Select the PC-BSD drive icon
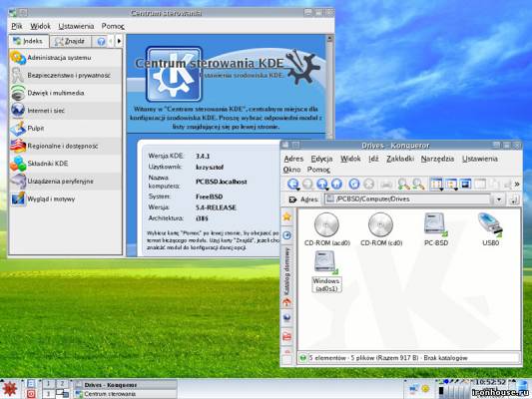532x399 pixels. click(436, 228)
